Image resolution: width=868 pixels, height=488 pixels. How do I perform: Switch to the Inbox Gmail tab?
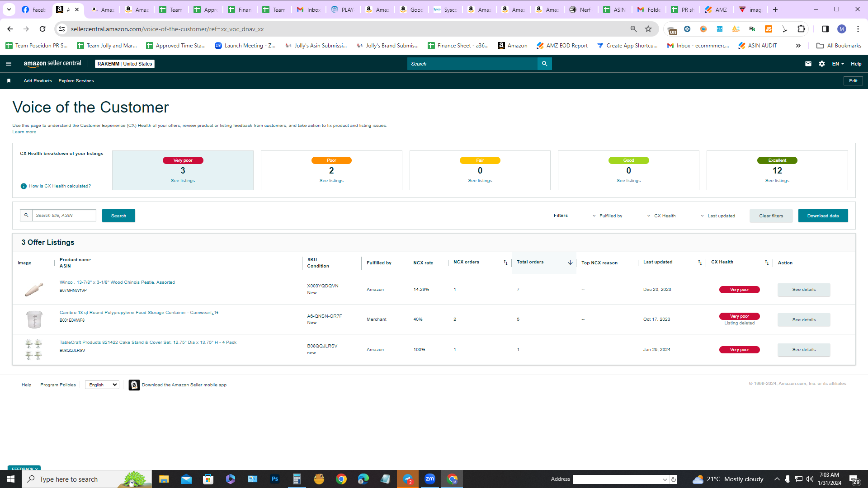coord(309,9)
